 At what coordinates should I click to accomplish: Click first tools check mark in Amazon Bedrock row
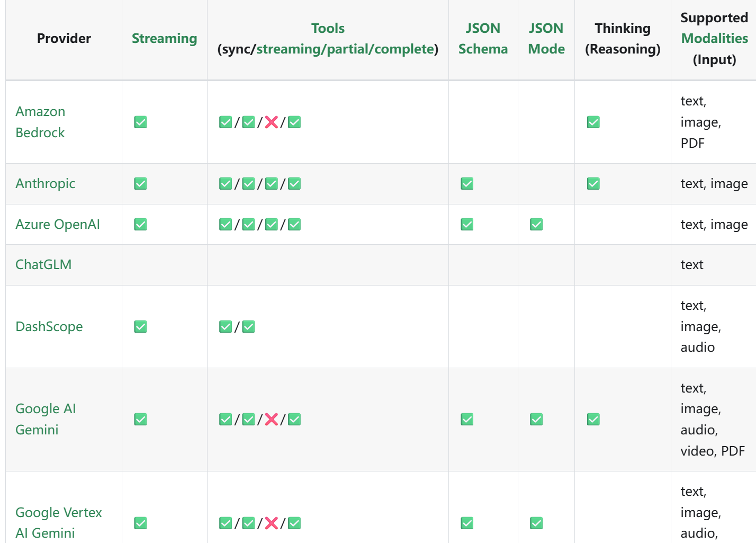226,122
